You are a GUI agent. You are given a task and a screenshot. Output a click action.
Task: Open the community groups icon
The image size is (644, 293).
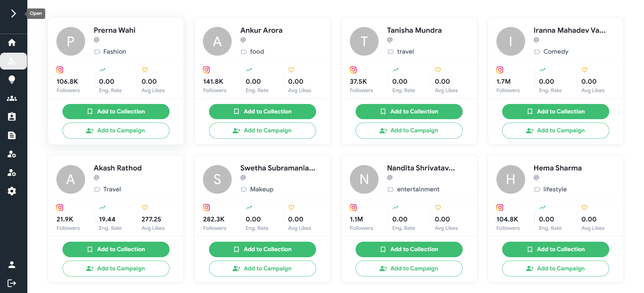(x=12, y=98)
